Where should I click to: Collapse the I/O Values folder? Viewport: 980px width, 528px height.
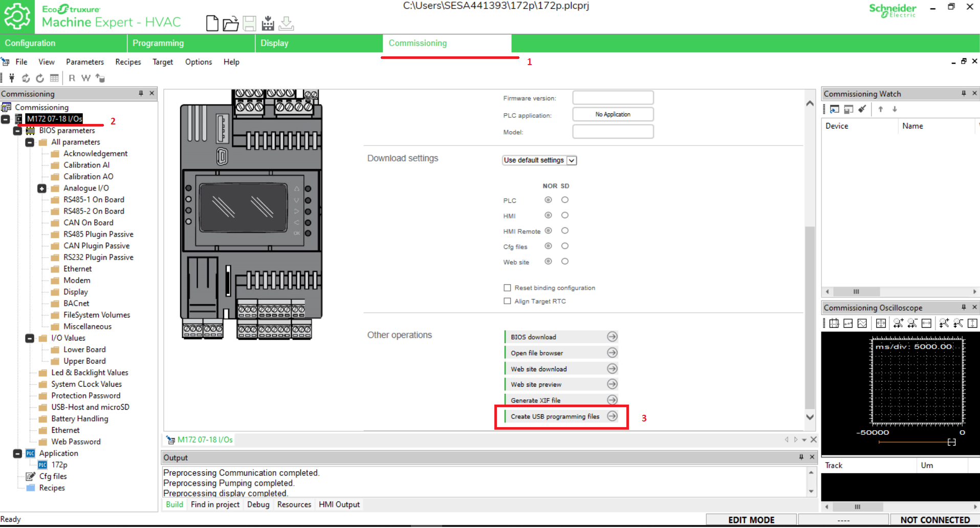coord(30,338)
